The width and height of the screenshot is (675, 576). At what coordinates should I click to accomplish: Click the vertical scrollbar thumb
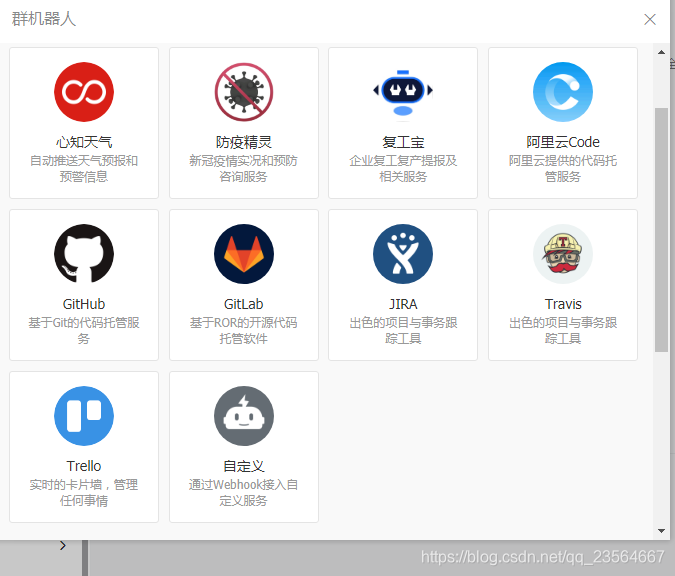661,230
